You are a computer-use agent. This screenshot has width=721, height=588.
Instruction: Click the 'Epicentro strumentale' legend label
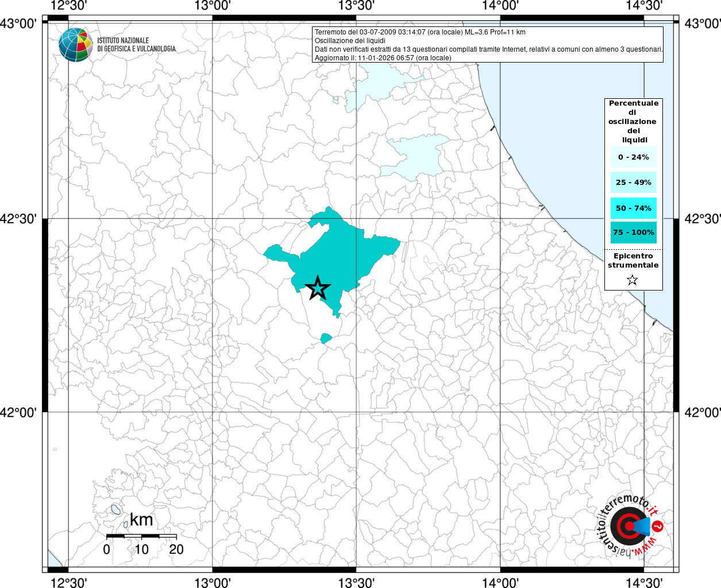633,261
